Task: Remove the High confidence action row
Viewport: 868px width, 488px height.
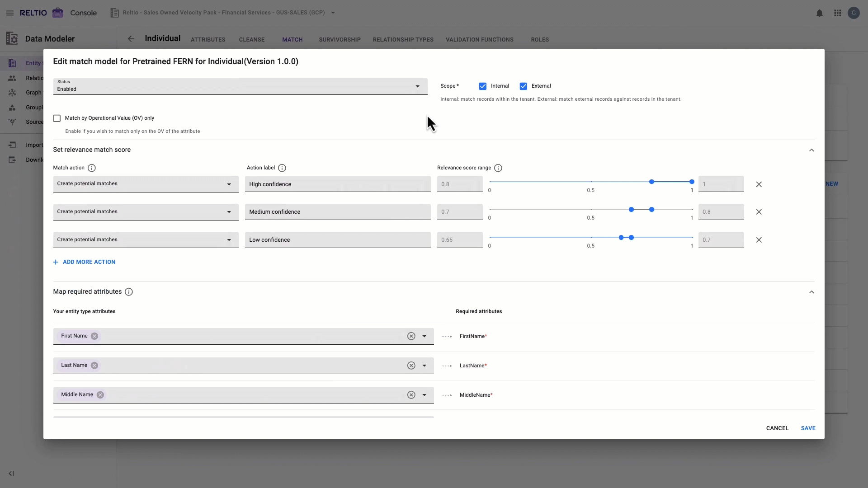Action: point(759,184)
